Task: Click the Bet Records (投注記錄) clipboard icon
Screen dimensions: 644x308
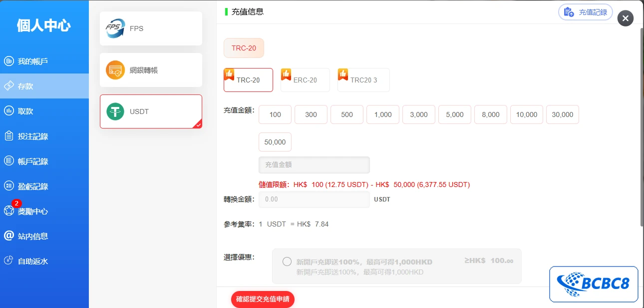Action: tap(8, 136)
